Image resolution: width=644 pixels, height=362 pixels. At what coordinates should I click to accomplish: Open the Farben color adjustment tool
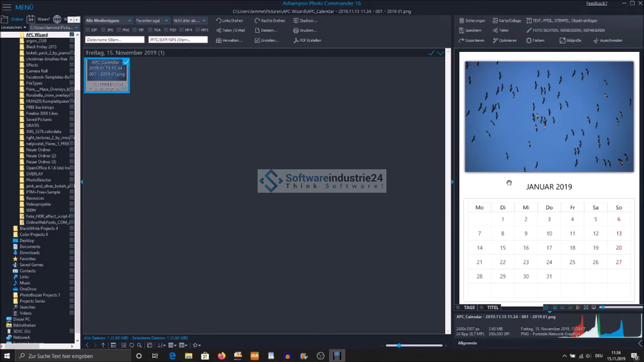[x=535, y=41]
